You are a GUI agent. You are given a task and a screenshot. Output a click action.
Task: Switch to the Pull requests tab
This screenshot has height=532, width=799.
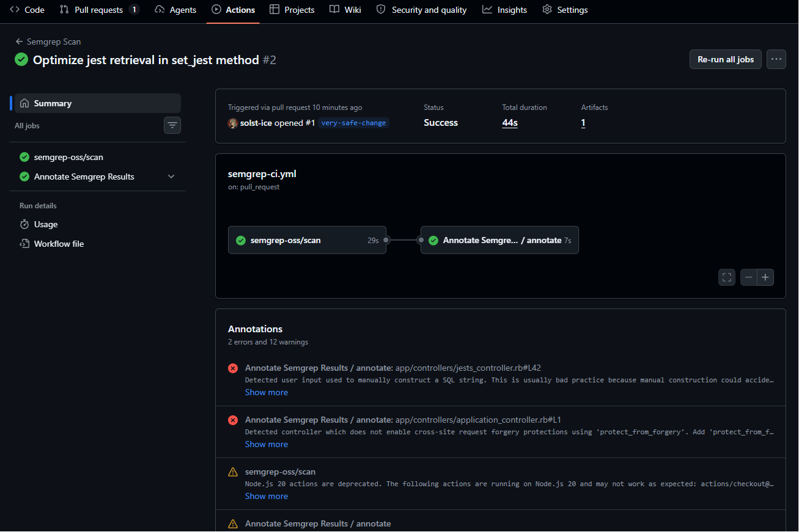pos(99,10)
